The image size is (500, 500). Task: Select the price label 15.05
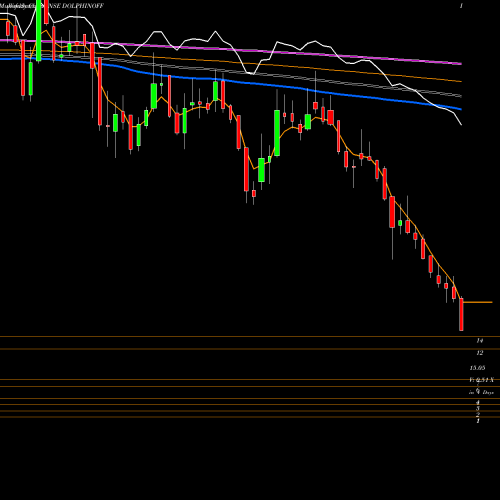[477, 368]
